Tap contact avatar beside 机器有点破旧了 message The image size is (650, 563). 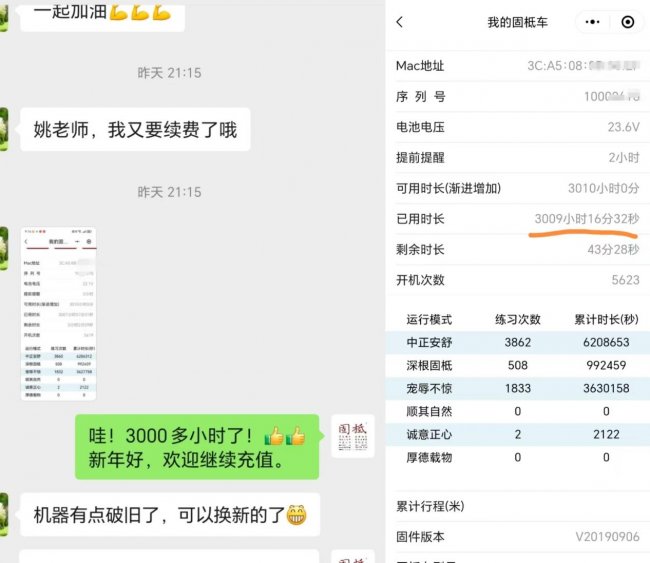point(4,514)
